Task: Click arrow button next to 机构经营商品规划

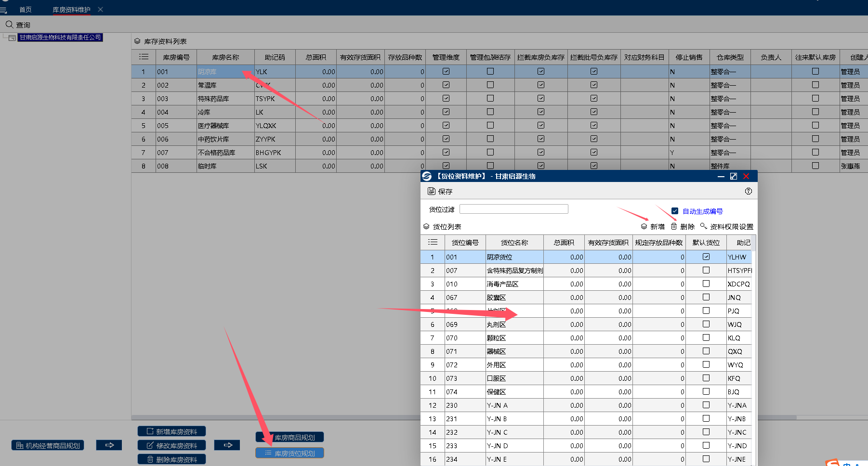Action: click(109, 445)
